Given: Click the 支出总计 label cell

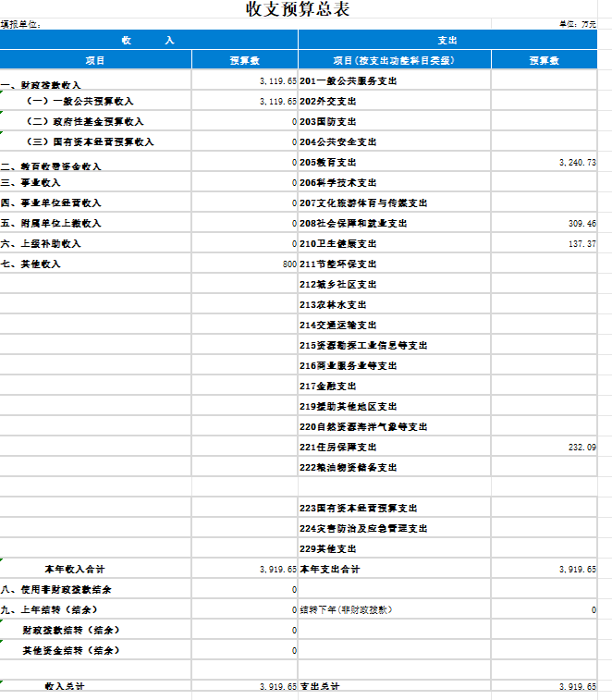Looking at the screenshot, I should click(x=320, y=687).
